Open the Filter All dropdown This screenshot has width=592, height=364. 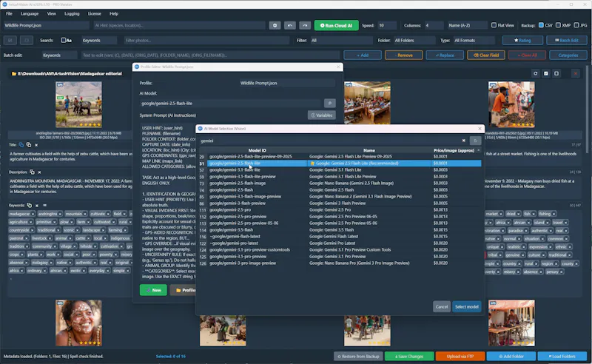pos(341,40)
